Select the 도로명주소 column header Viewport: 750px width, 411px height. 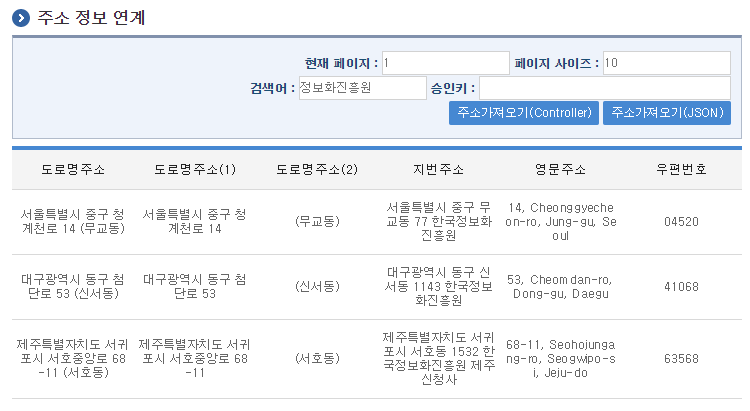pos(73,169)
